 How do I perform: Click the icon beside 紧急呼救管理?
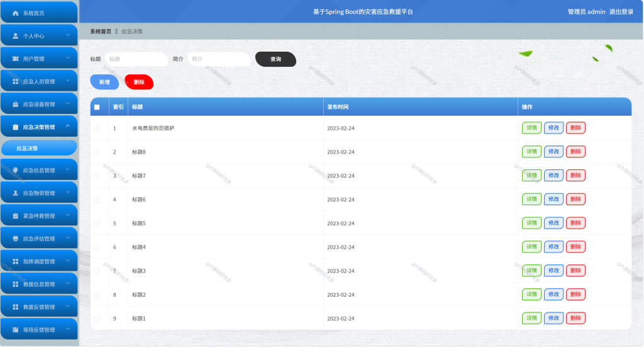[x=15, y=216]
